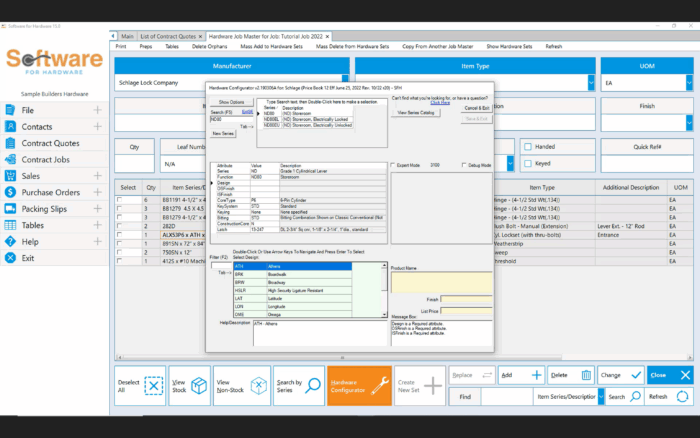Click the View Non-Stock button icon
This screenshot has width=700, height=438.
click(258, 386)
